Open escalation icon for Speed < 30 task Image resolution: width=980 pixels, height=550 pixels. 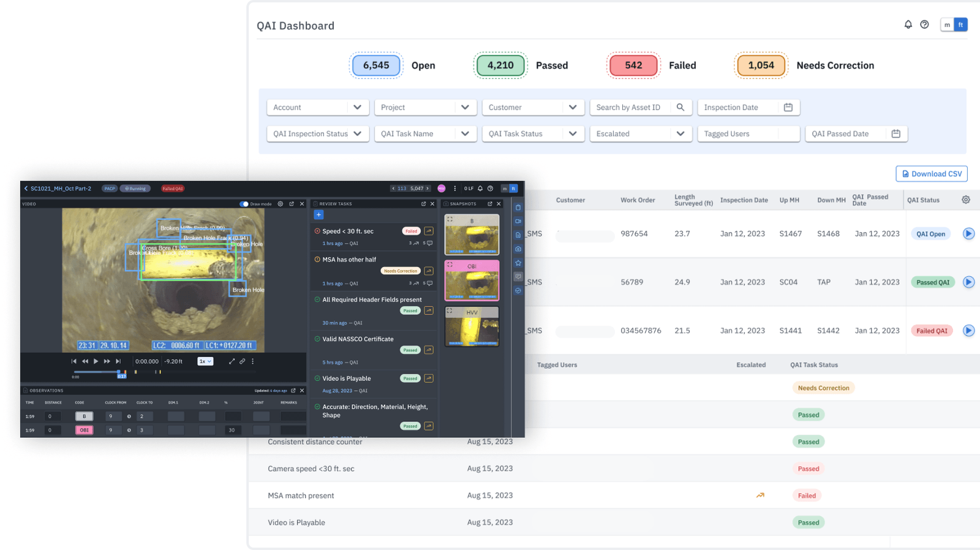pyautogui.click(x=429, y=231)
